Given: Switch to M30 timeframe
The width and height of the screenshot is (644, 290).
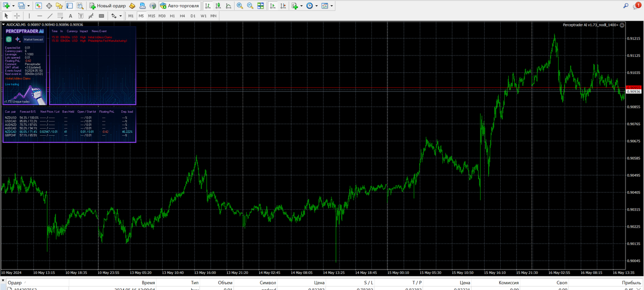Looking at the screenshot, I should pyautogui.click(x=162, y=16).
